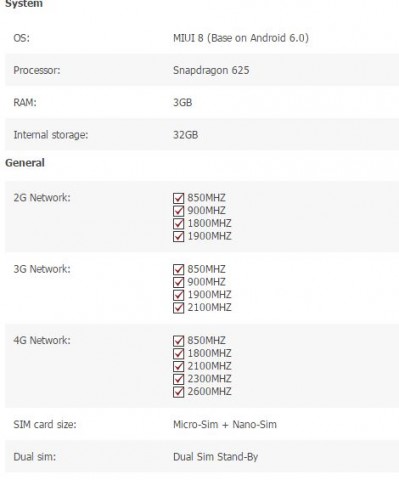Uncheck the 3G Network 2100MHZ checkbox
Image resolution: width=399 pixels, height=480 pixels.
(x=179, y=307)
